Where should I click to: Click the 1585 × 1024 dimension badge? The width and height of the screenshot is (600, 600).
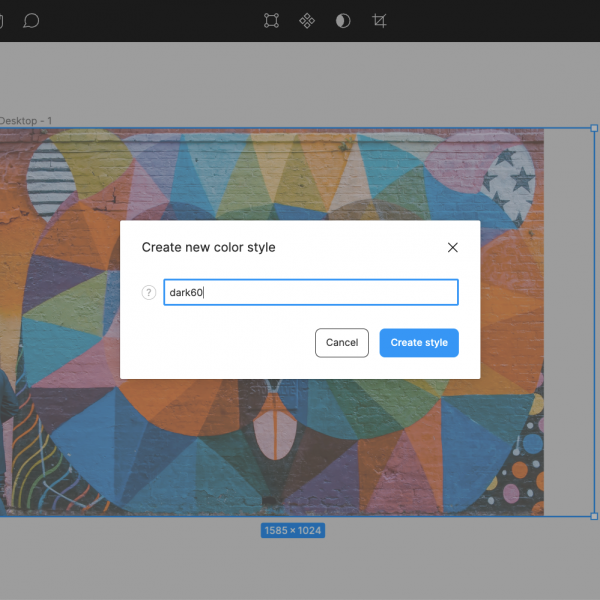click(x=293, y=530)
